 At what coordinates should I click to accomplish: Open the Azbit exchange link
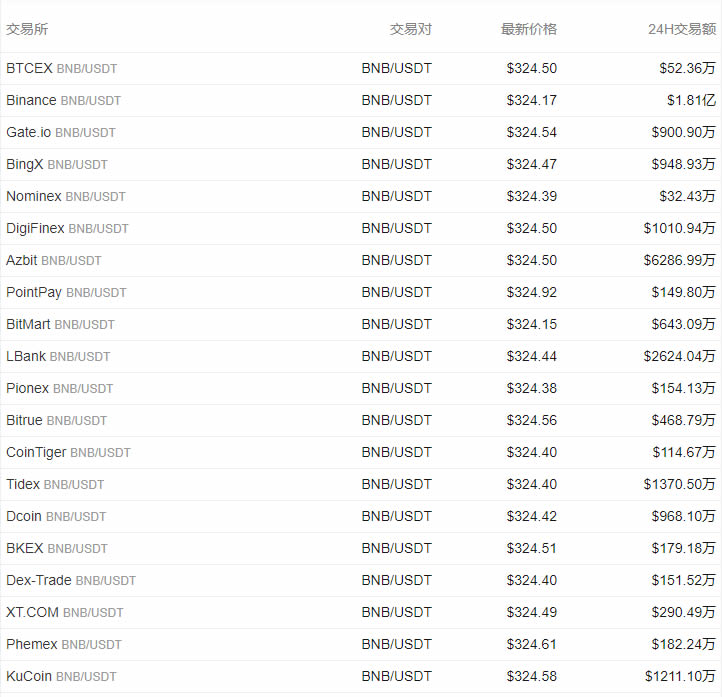tap(22, 261)
